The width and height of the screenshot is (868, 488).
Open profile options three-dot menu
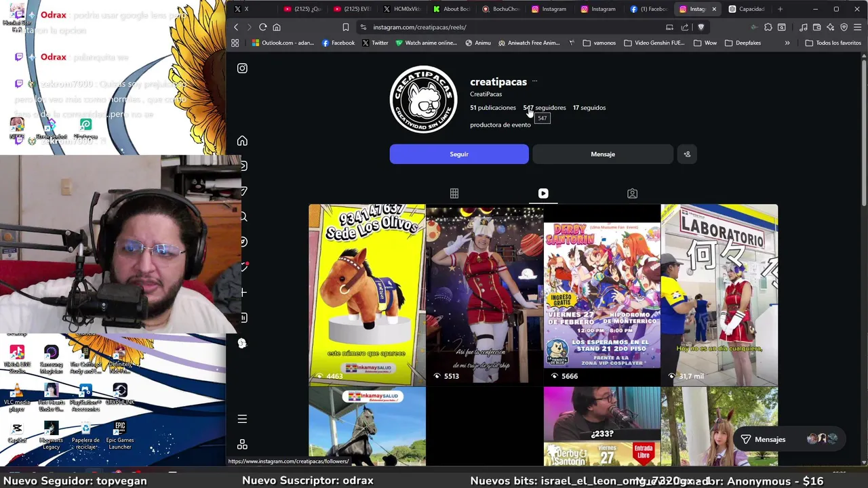pos(534,81)
